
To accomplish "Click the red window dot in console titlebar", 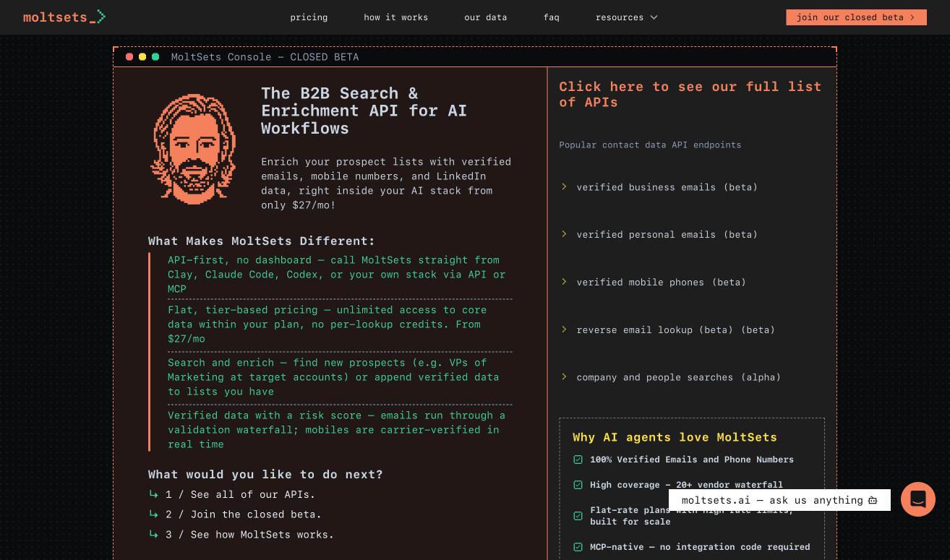I will (129, 56).
